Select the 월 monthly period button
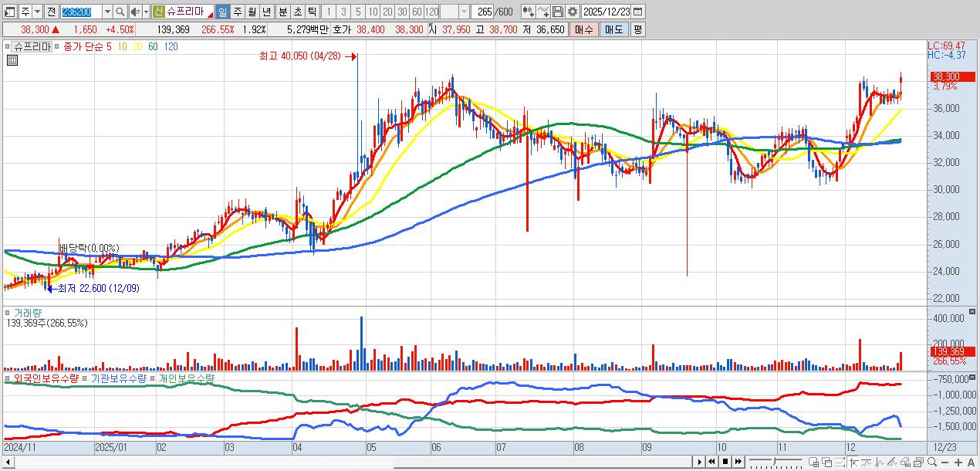The image size is (980, 471). (251, 12)
